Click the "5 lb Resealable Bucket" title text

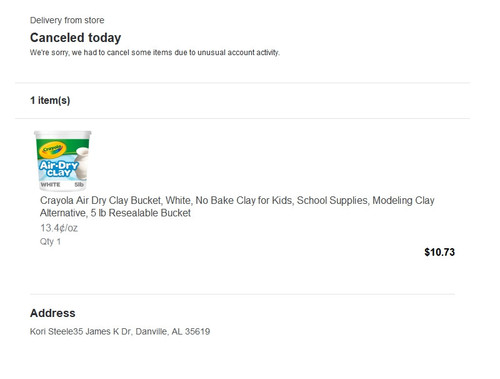[141, 213]
